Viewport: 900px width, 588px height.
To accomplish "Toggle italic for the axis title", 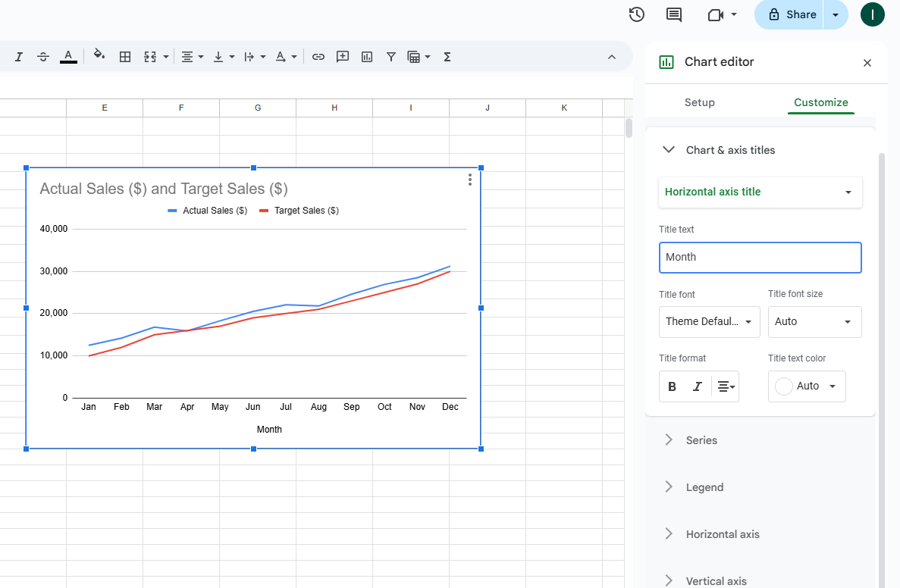I will [698, 386].
